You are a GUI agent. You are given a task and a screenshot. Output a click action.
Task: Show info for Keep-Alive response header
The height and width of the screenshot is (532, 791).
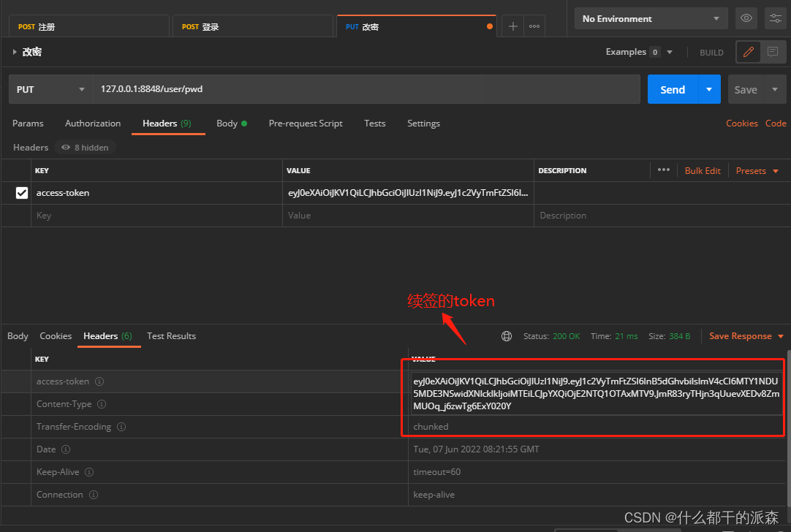click(x=89, y=472)
